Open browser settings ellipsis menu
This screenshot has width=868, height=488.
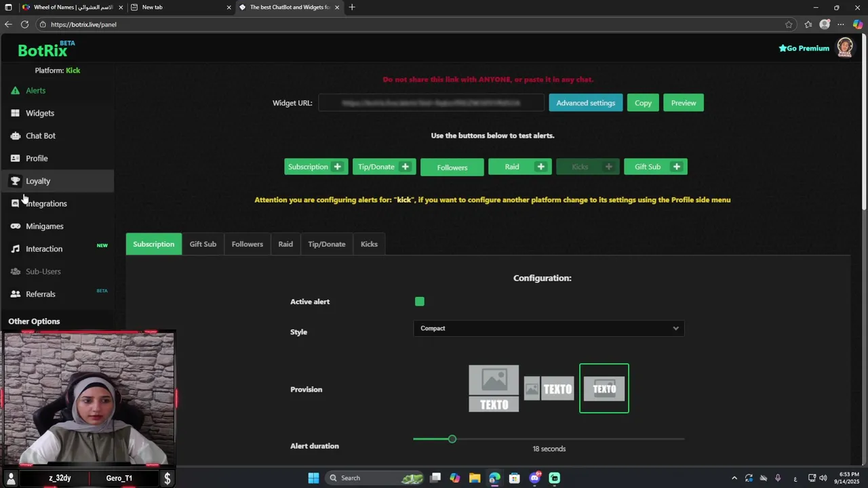tap(842, 24)
